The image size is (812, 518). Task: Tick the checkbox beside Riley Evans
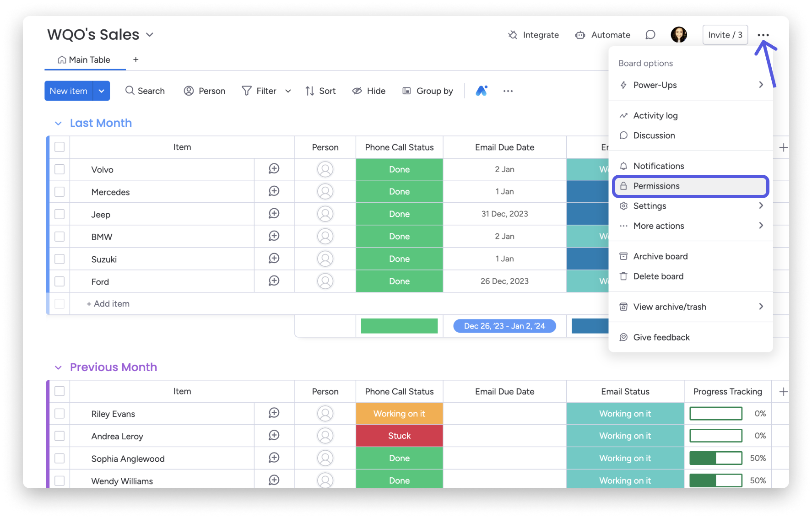click(59, 413)
